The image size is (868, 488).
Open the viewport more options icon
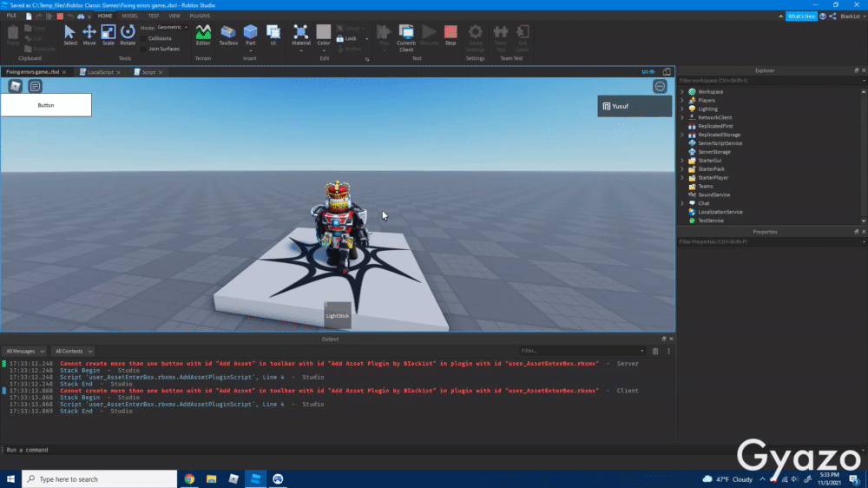[660, 87]
